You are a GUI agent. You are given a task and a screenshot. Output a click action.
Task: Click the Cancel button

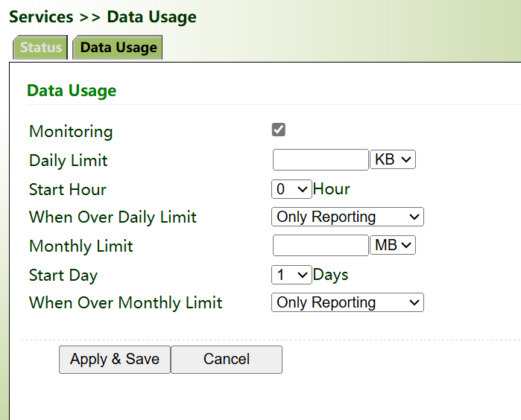(x=227, y=359)
